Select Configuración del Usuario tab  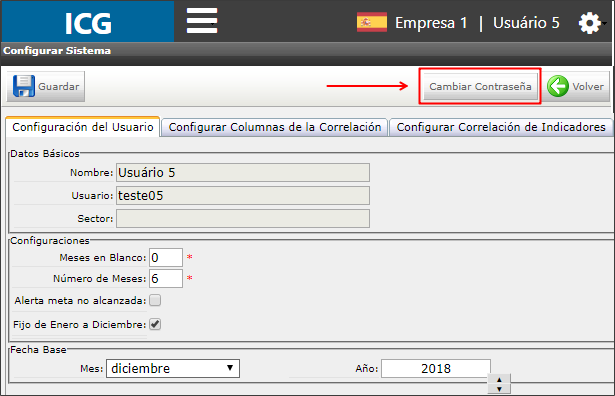click(x=83, y=127)
